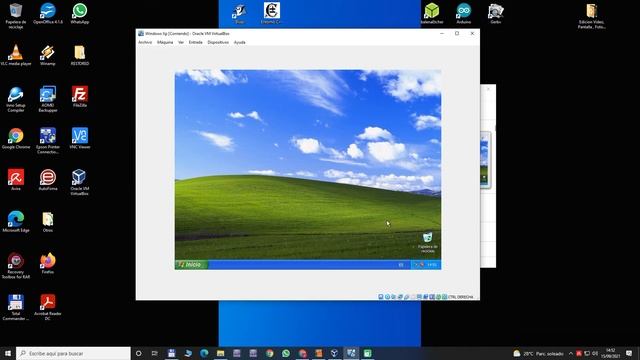Image resolution: width=640 pixels, height=360 pixels.
Task: Click the USB indicator in VM status bar
Action: [407, 297]
